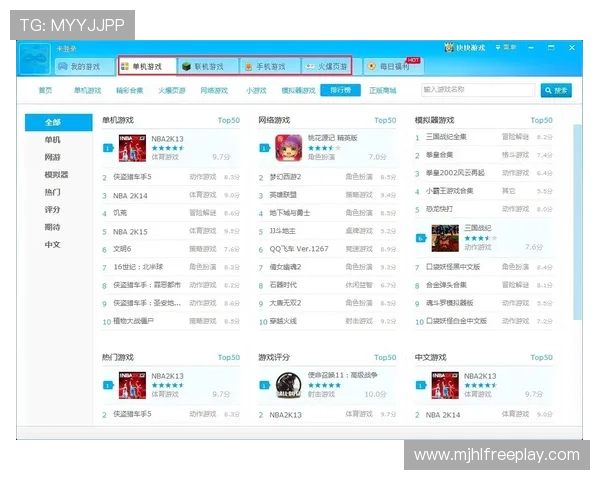Viewport: 600px width, 480px height.
Task: Click rank 1 badge in 网络游戏 list
Action: 264,148
